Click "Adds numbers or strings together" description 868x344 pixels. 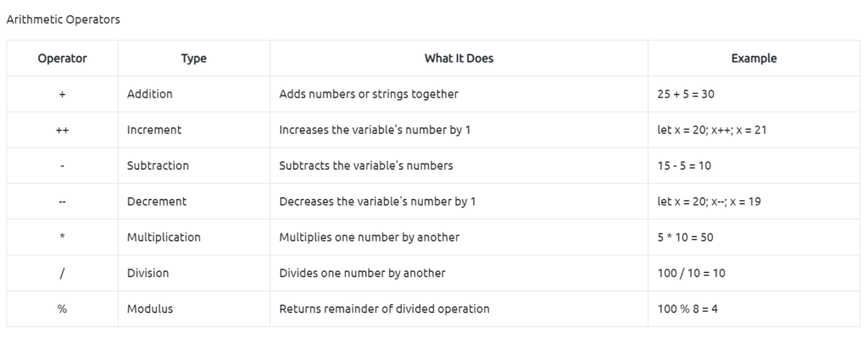[369, 94]
